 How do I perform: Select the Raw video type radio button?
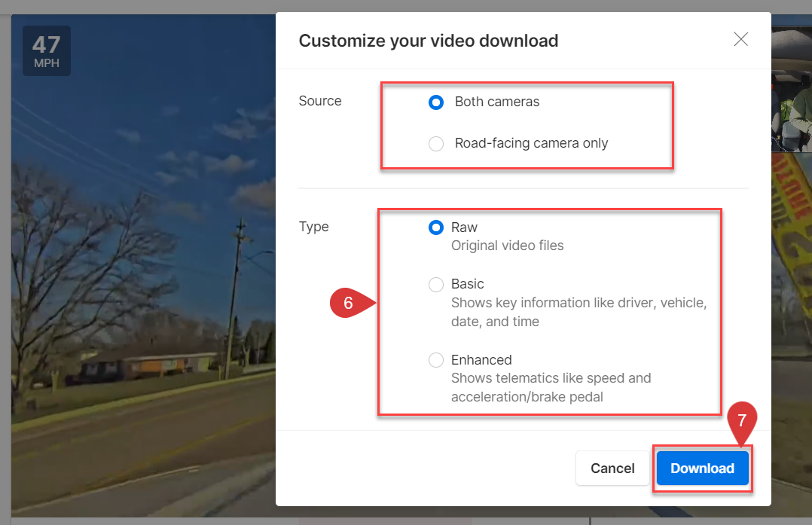pyautogui.click(x=436, y=227)
